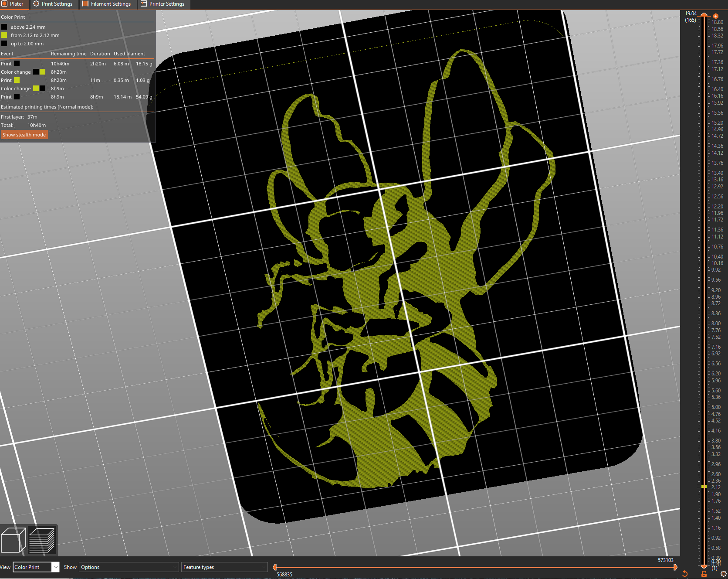Click the left thumb of horizontal move slider
This screenshot has width=728, height=579.
(274, 567)
